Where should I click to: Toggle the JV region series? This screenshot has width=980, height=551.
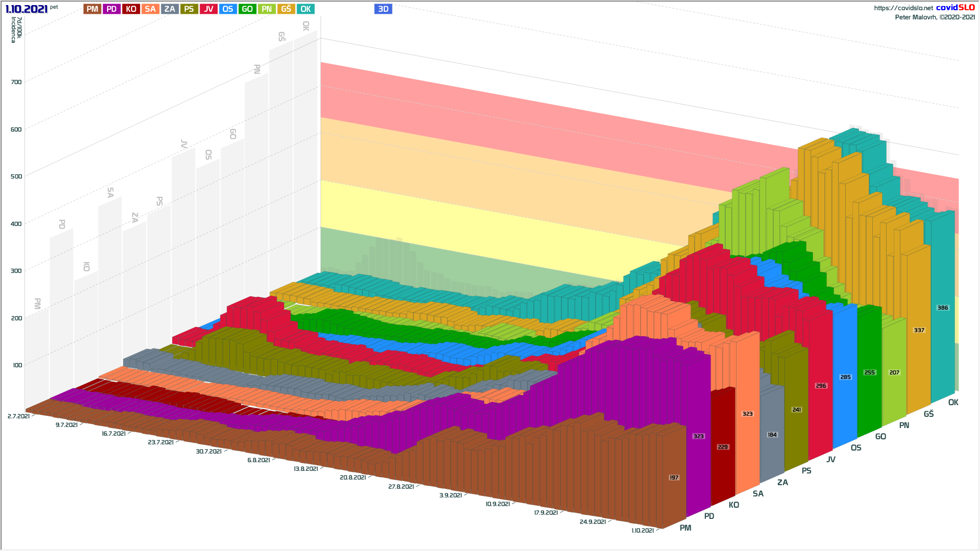pyautogui.click(x=208, y=9)
